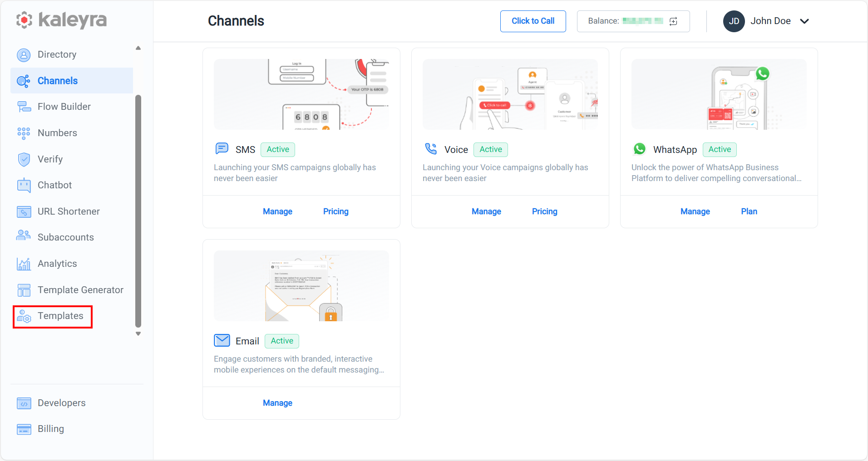
Task: Click the SMS chat bubble icon
Action: [x=222, y=148]
